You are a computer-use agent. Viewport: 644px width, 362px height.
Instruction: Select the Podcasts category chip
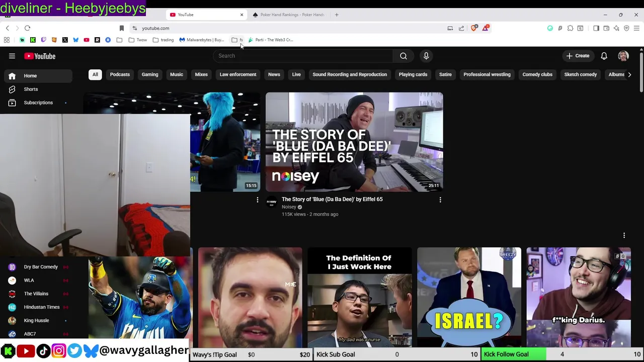(x=120, y=74)
